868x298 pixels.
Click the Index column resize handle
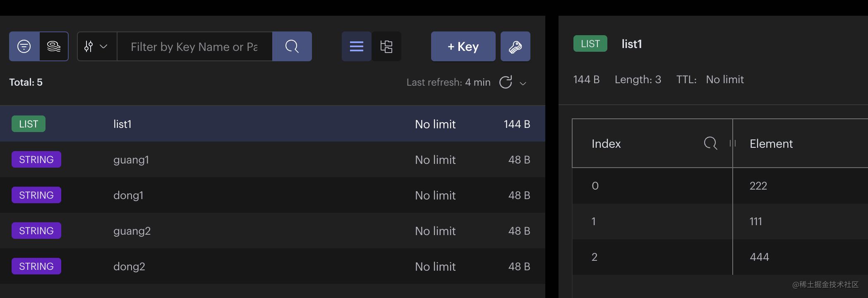coord(732,143)
